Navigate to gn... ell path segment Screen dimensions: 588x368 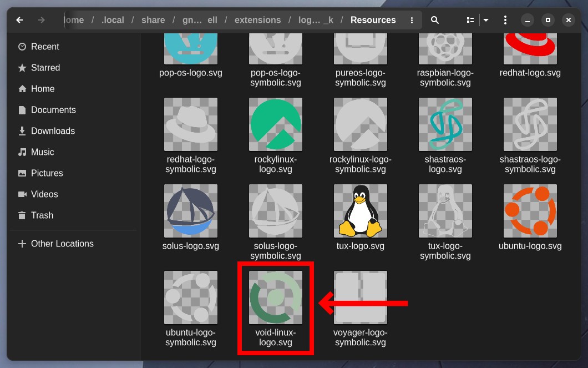pyautogui.click(x=200, y=20)
